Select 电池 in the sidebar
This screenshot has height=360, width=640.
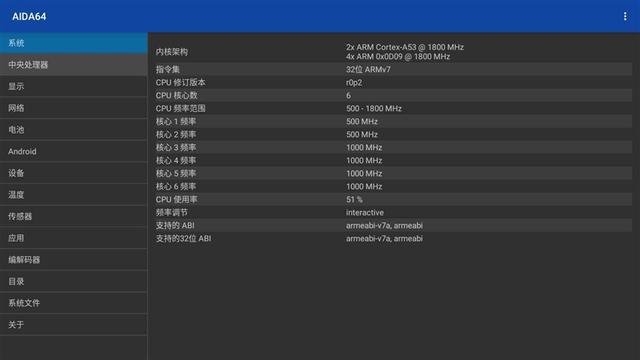tap(73, 129)
